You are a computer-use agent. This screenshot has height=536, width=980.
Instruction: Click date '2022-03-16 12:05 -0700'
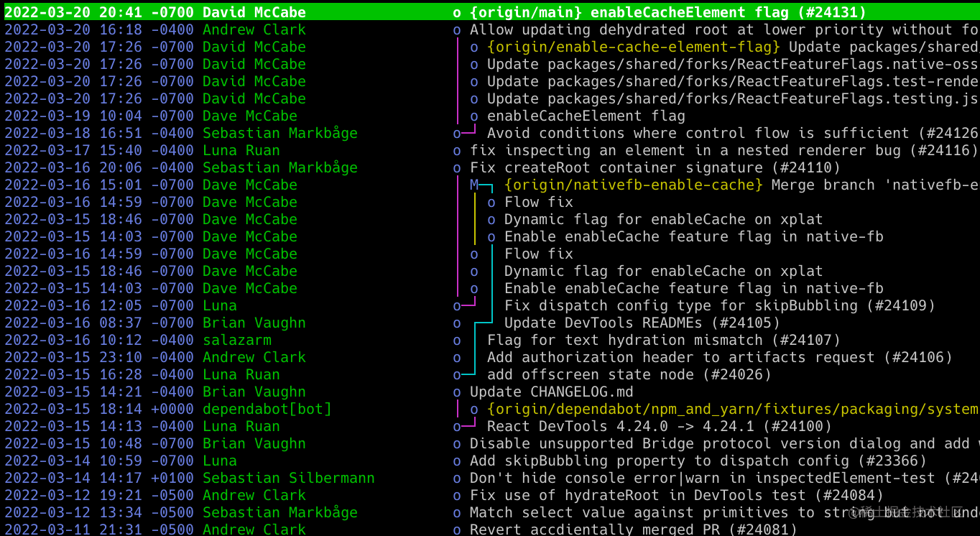tap(99, 305)
